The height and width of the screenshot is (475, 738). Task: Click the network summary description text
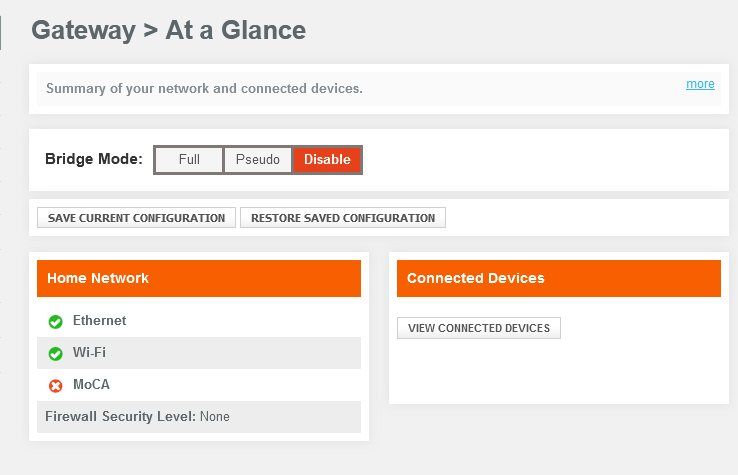(x=204, y=88)
